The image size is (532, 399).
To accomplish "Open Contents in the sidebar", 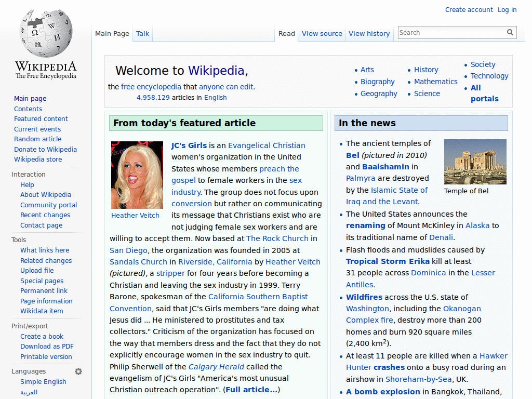I will (28, 109).
